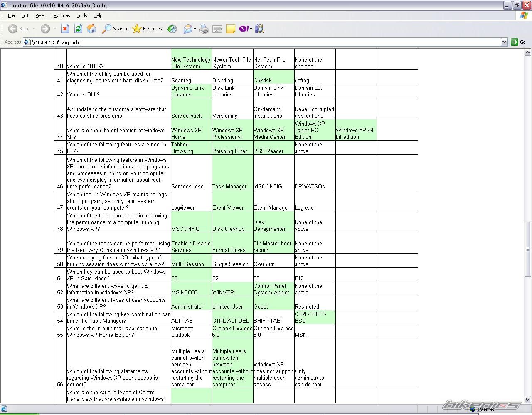
Task: Select the 'What is DLL?' question cell
Action: click(x=118, y=91)
